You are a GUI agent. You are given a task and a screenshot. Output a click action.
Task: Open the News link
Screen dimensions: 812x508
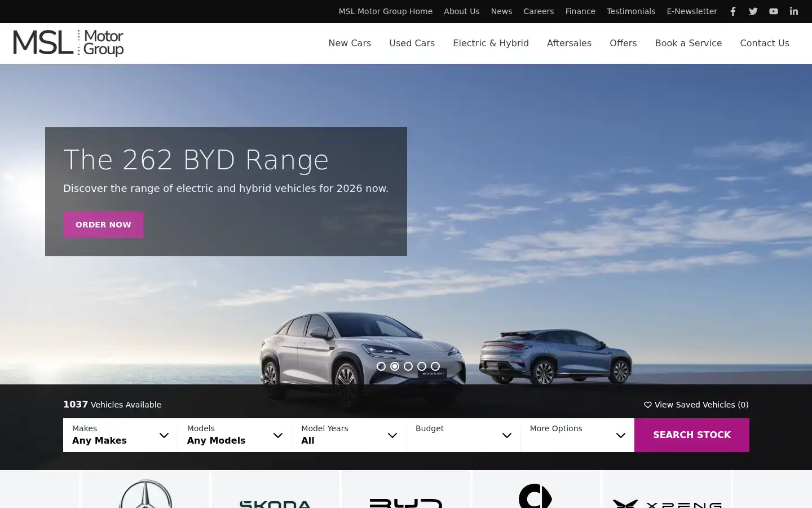(501, 11)
